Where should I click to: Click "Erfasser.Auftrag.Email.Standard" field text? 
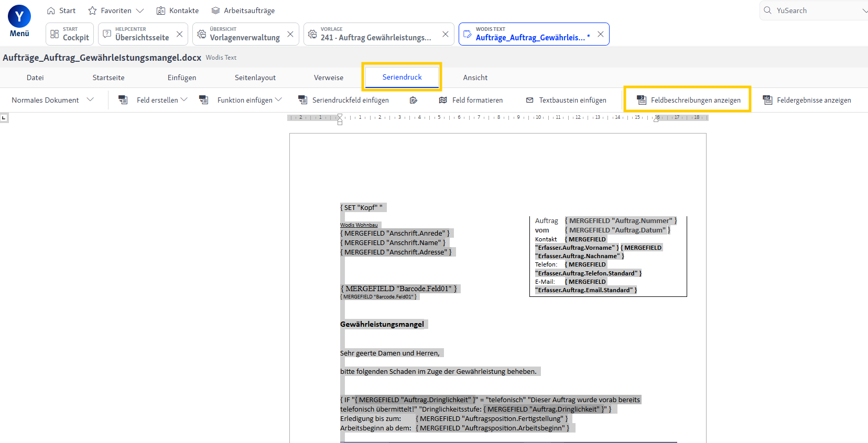click(x=585, y=290)
